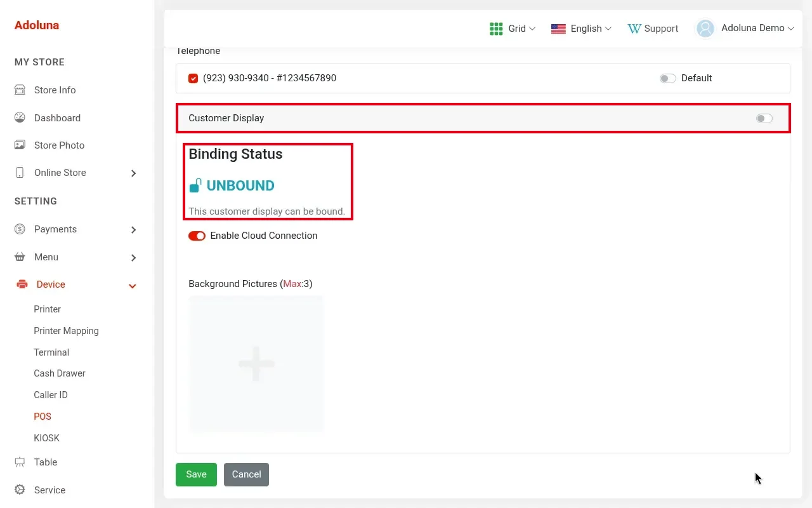This screenshot has height=508, width=812.
Task: Click the Menu basket icon
Action: [x=20, y=257]
